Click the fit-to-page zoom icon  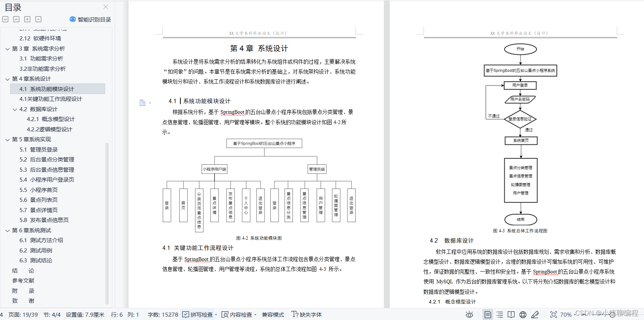point(553,314)
